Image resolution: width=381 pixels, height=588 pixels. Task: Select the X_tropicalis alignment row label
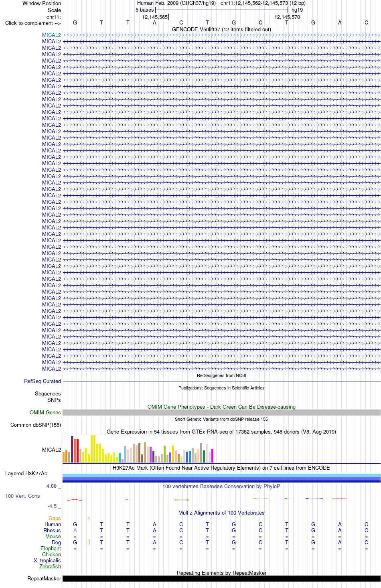pyautogui.click(x=47, y=560)
